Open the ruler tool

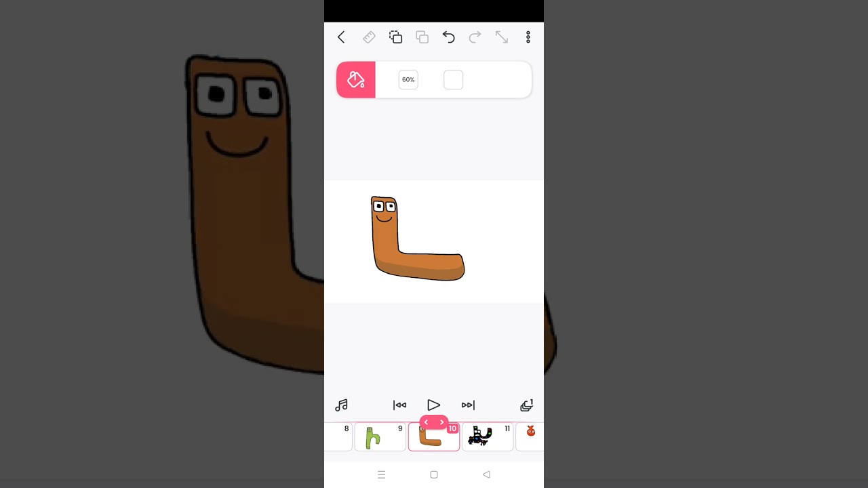(369, 37)
